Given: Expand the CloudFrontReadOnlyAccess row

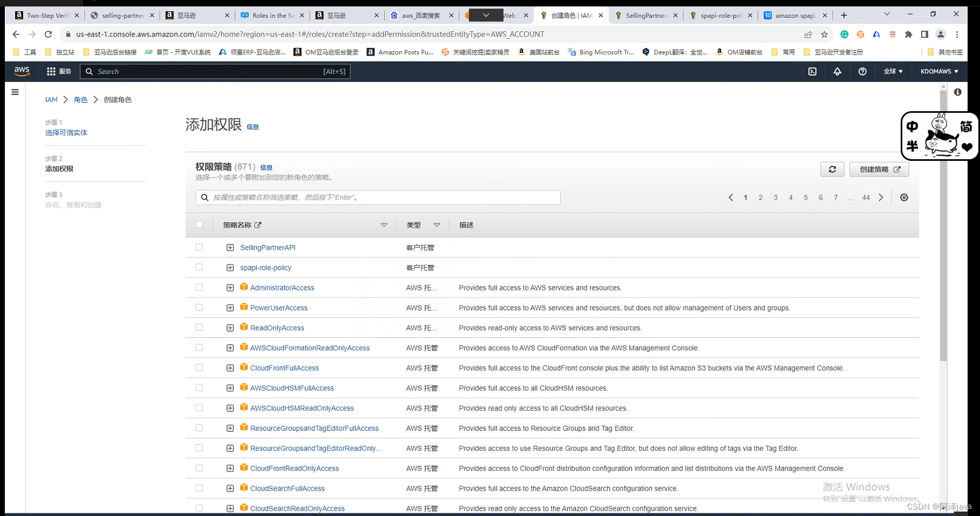Looking at the screenshot, I should click(230, 469).
